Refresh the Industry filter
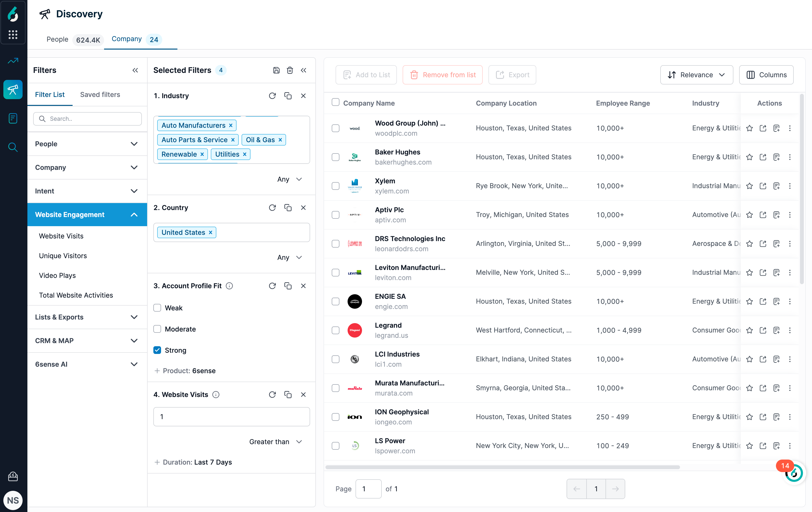 272,96
